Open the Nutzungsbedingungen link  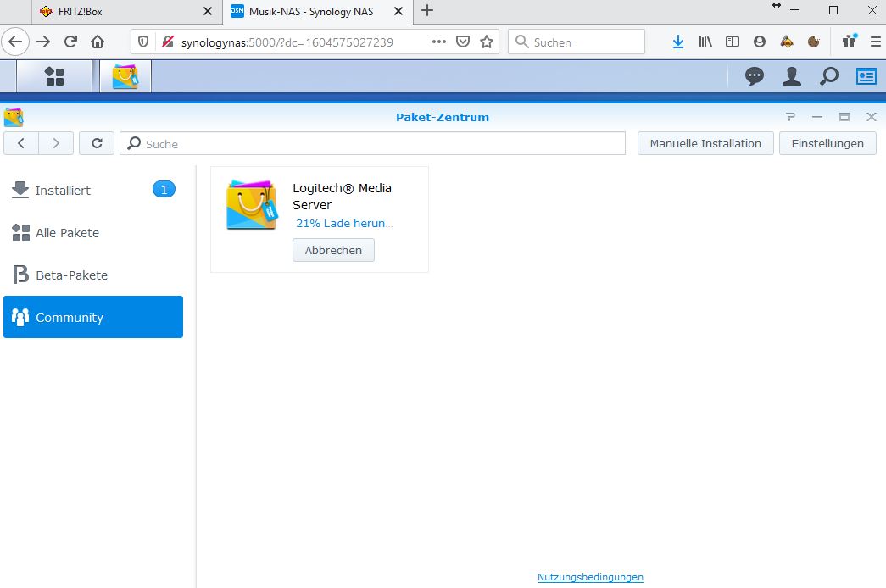[x=590, y=577]
